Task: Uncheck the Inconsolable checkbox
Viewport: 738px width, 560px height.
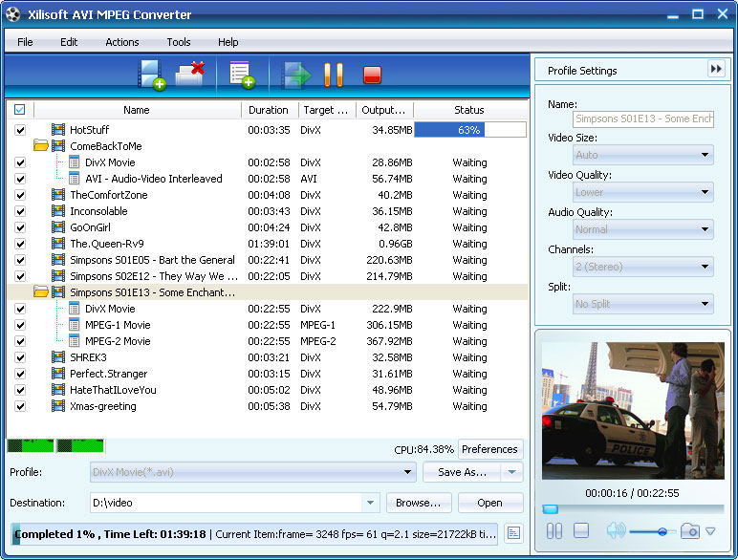Action: (20, 211)
